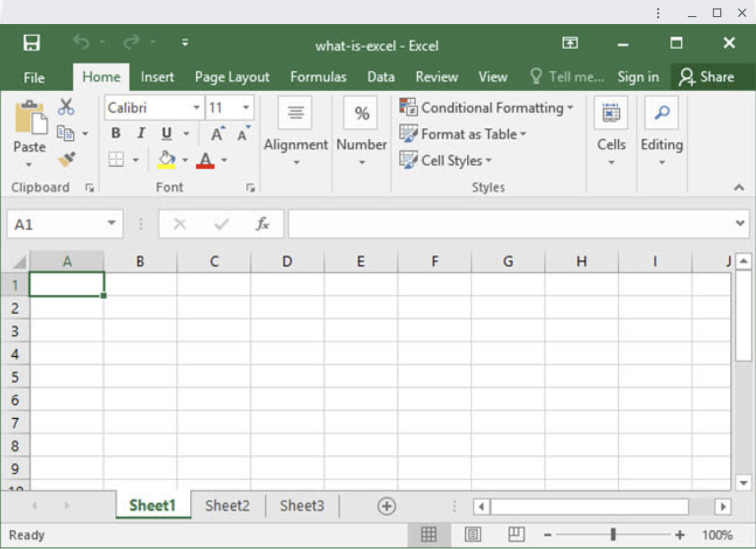
Task: Toggle Underline formatting
Action: 166,133
